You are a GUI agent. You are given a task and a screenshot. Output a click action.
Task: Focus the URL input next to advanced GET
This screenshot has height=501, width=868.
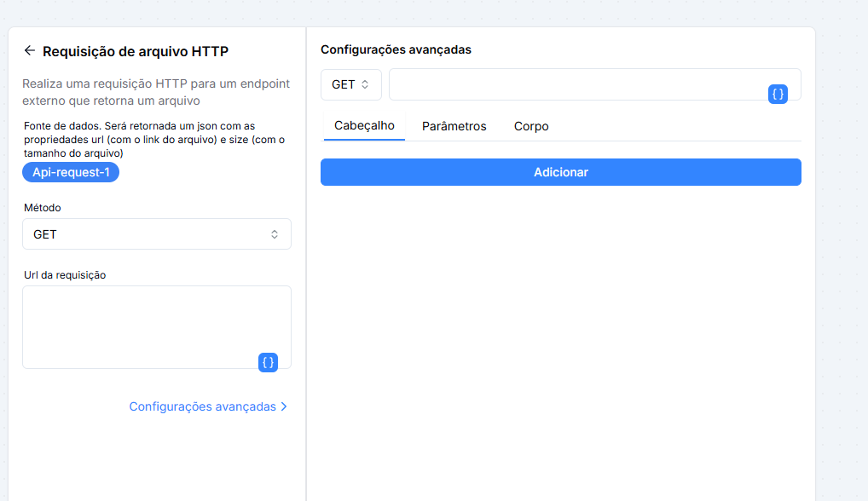[595, 84]
